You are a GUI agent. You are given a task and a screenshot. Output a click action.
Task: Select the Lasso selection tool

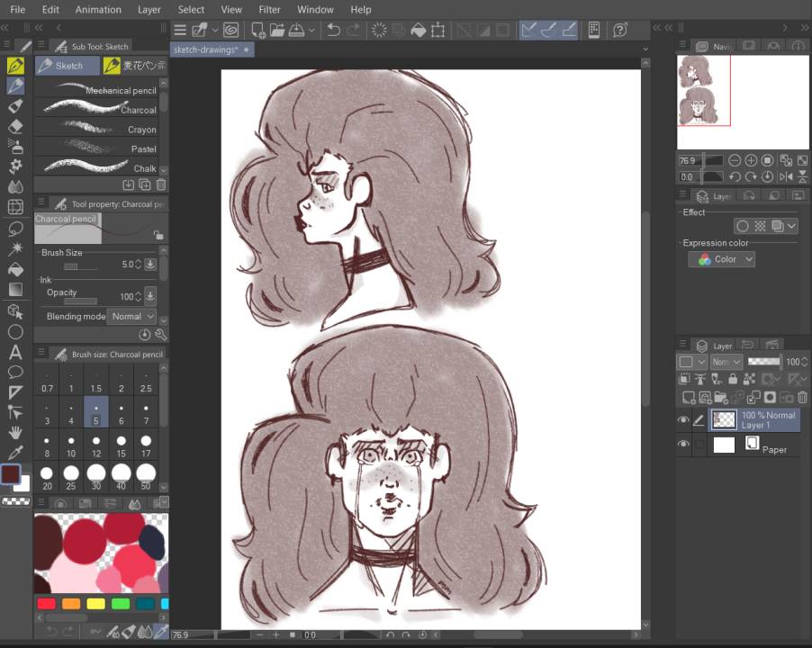point(15,229)
